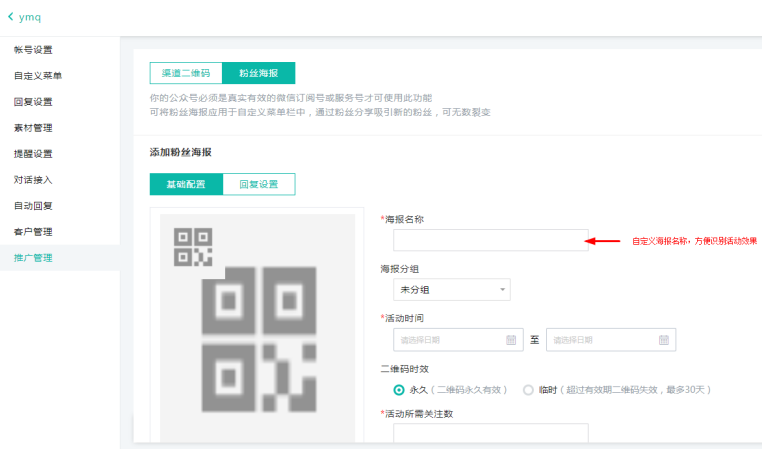Select 自动回复 from the sidebar
This screenshot has height=449, width=762.
pos(33,206)
